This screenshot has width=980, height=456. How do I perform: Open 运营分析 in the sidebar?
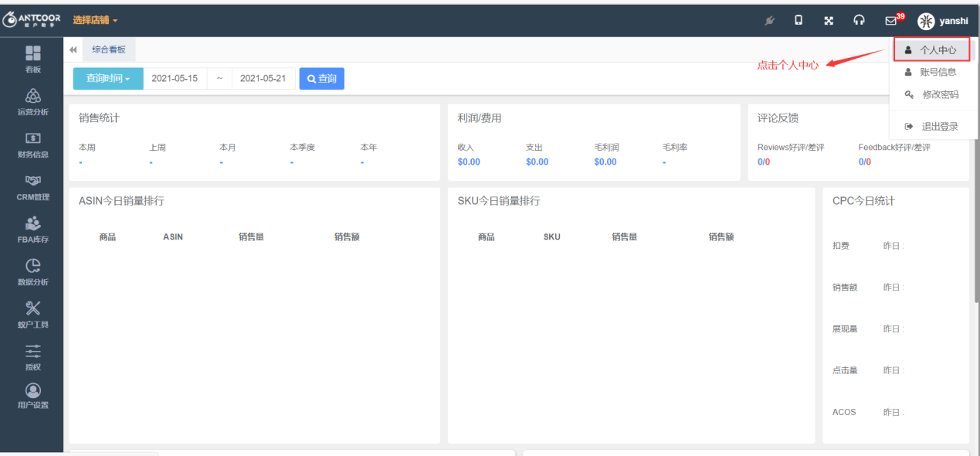coord(32,102)
